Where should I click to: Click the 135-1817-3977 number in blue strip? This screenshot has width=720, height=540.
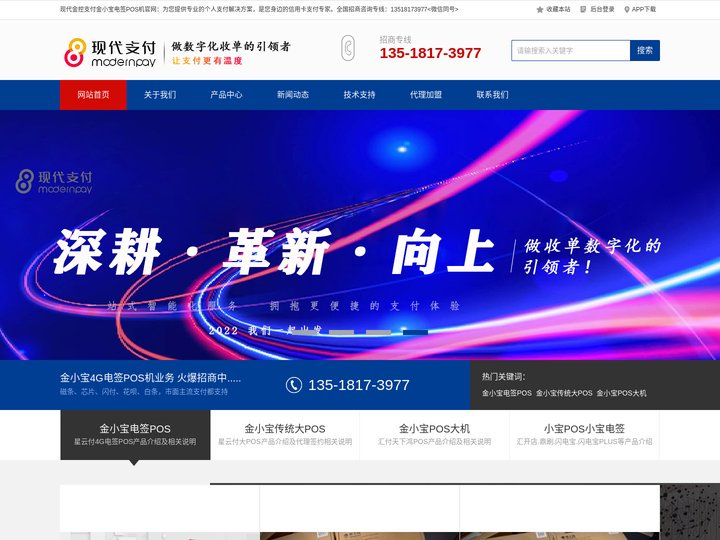point(359,385)
